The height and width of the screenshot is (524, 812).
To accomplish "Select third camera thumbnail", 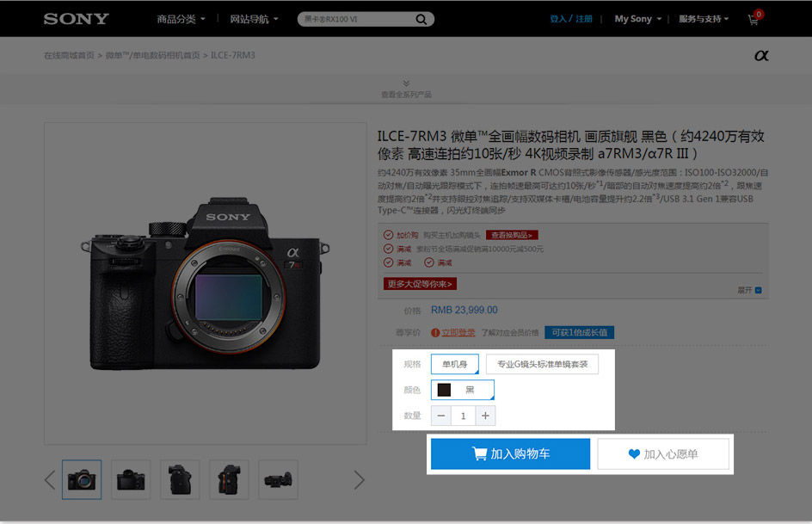I will [180, 479].
